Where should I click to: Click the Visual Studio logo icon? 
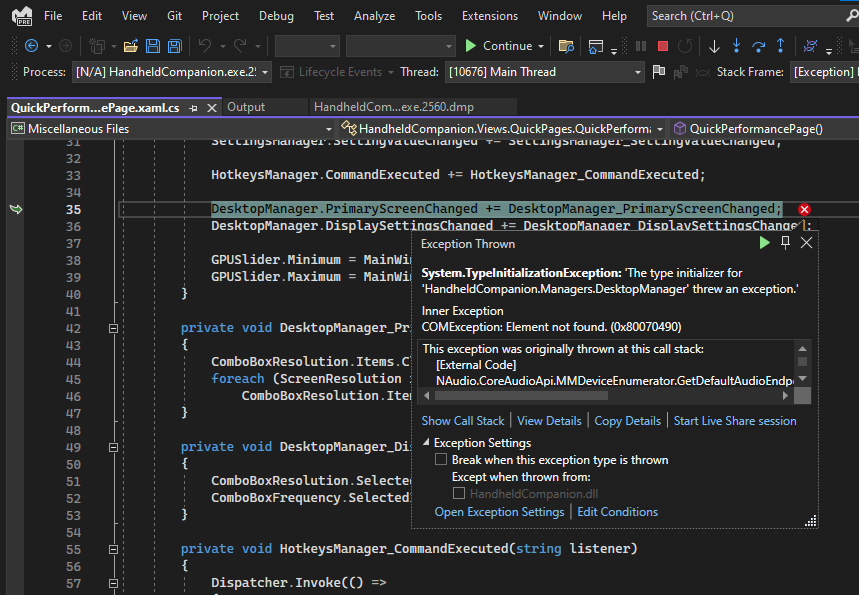point(22,16)
